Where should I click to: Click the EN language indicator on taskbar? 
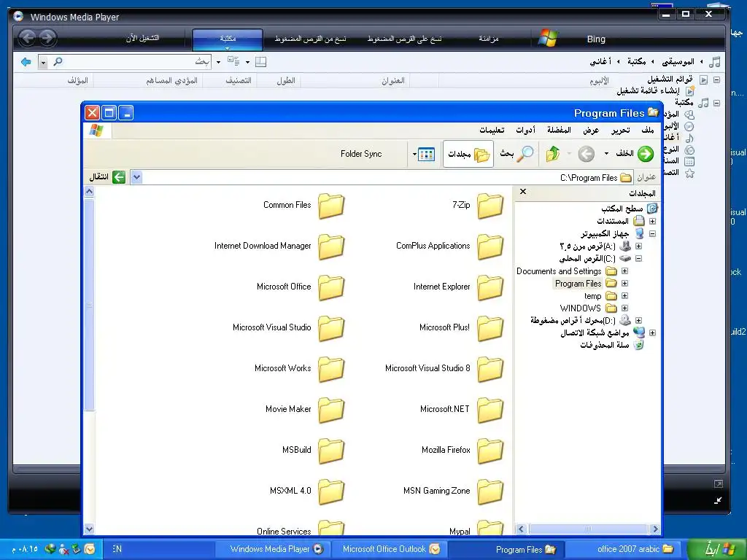coord(117,549)
